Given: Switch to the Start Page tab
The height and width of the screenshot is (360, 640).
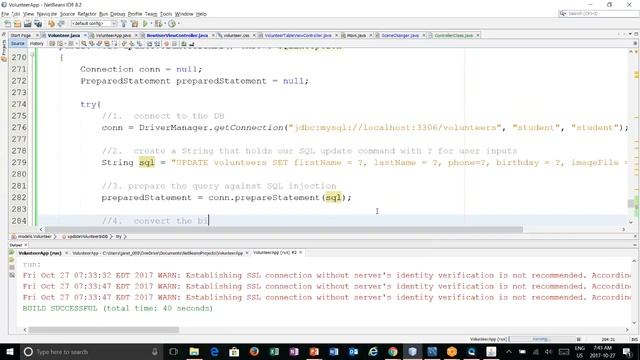Looking at the screenshot, I should click(x=20, y=36).
